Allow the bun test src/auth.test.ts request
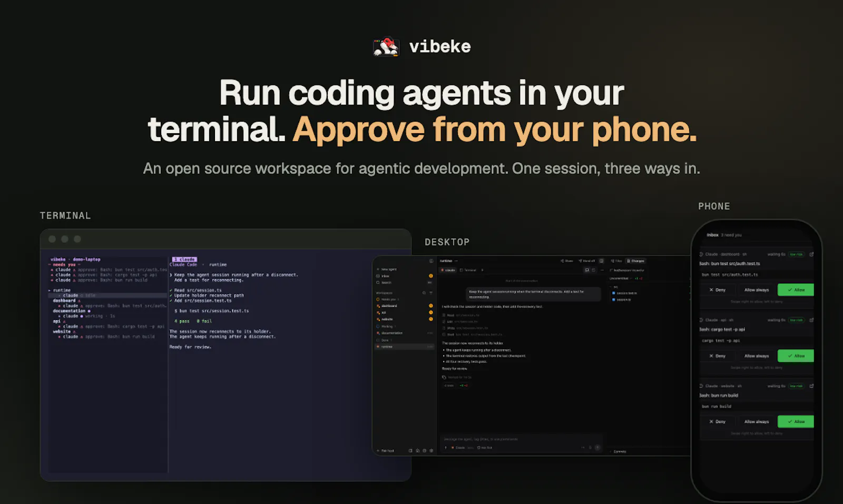This screenshot has width=843, height=504. tap(796, 290)
